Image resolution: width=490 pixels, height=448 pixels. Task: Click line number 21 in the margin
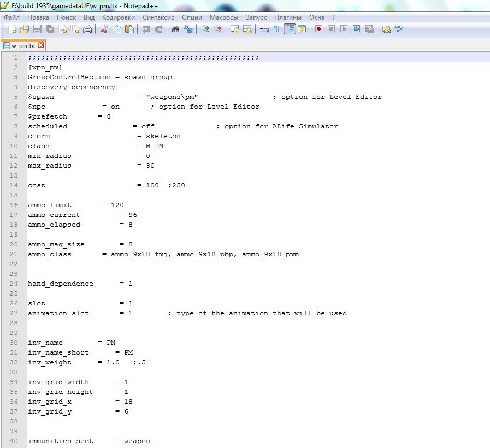[14, 254]
